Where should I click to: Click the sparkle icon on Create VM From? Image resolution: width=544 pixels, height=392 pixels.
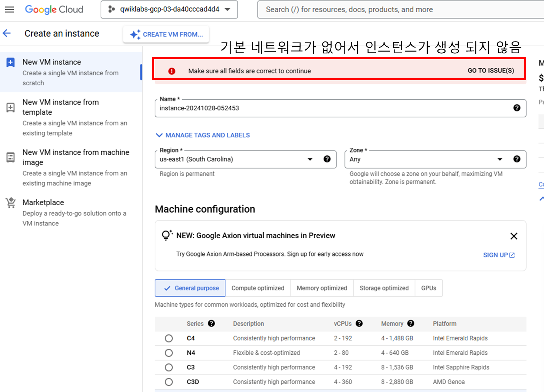click(x=135, y=34)
